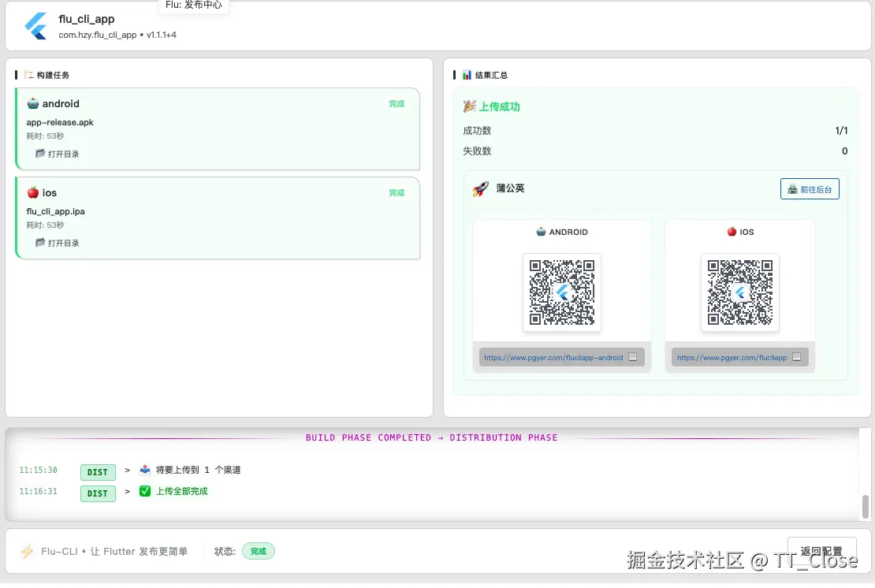875x588 pixels.
Task: Click the 成功数 value 1/1
Action: coord(841,131)
